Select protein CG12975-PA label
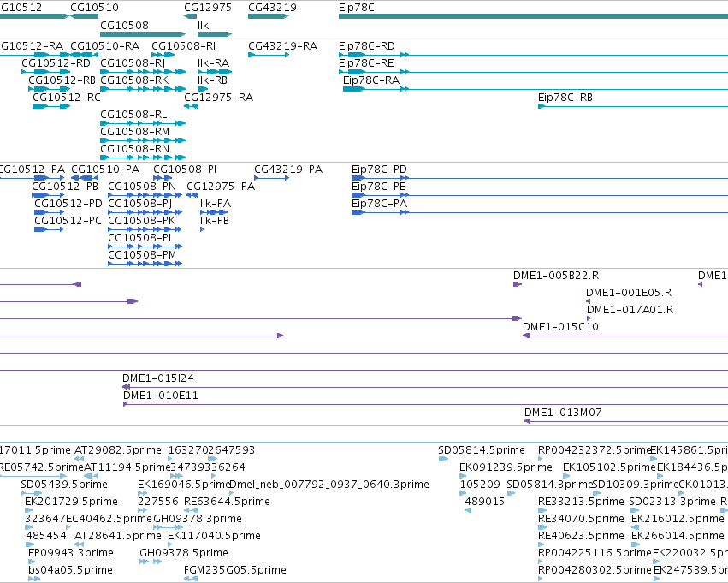 [x=221, y=187]
